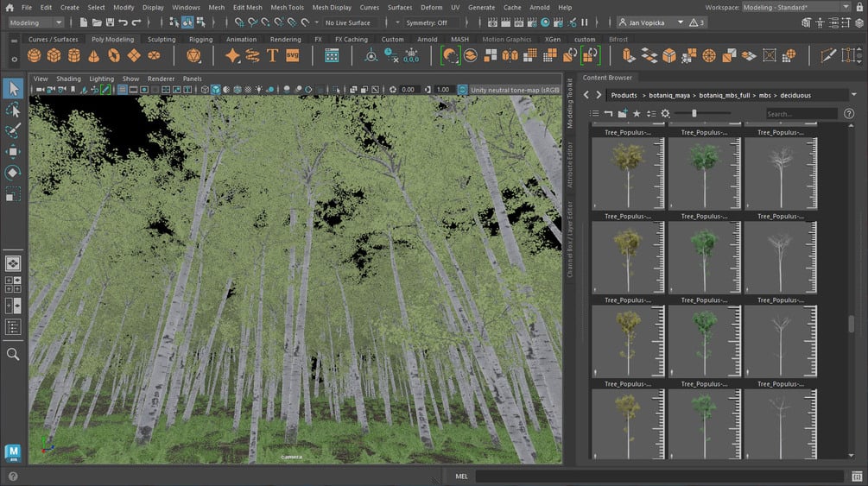This screenshot has width=868, height=486.
Task: Open Content Browser settings gear
Action: coord(665,113)
